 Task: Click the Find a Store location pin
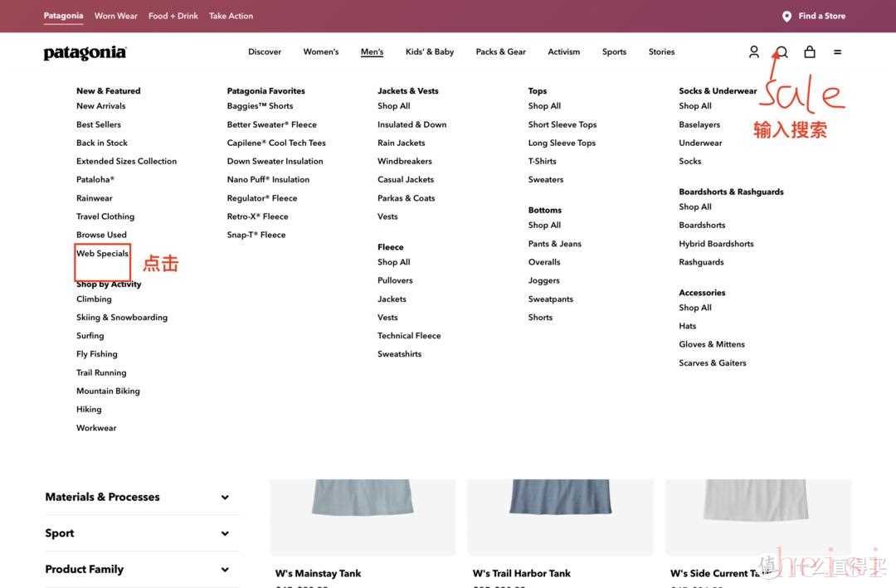[x=786, y=16]
